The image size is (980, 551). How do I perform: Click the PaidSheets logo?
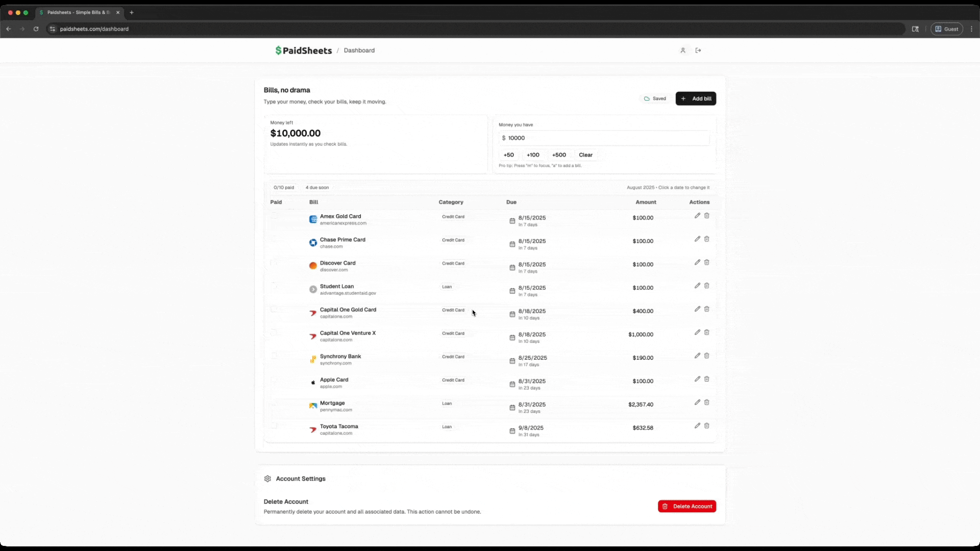[304, 51]
